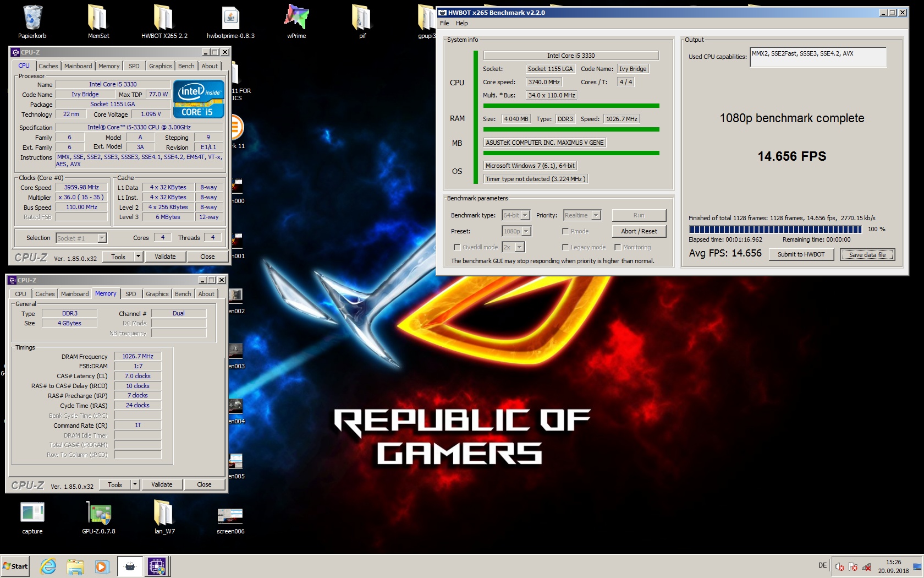Screen dimensions: 924x578
Task: Click the system clock in the tray
Action: pyautogui.click(x=893, y=566)
